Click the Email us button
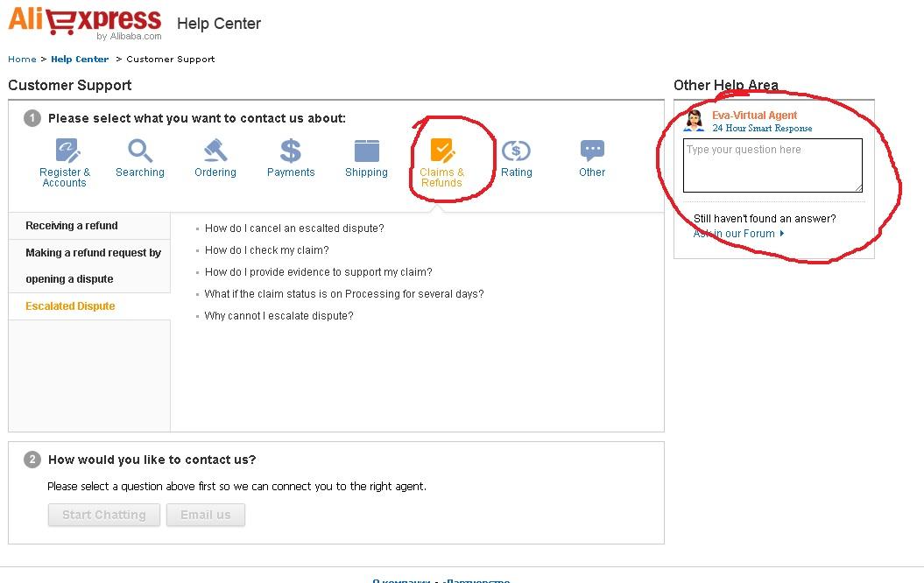The image size is (924, 583). 206,515
